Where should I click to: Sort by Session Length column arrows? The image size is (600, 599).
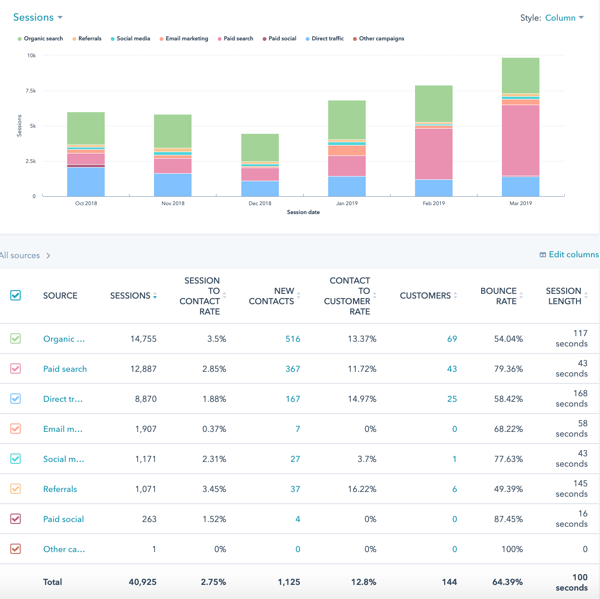pyautogui.click(x=586, y=296)
